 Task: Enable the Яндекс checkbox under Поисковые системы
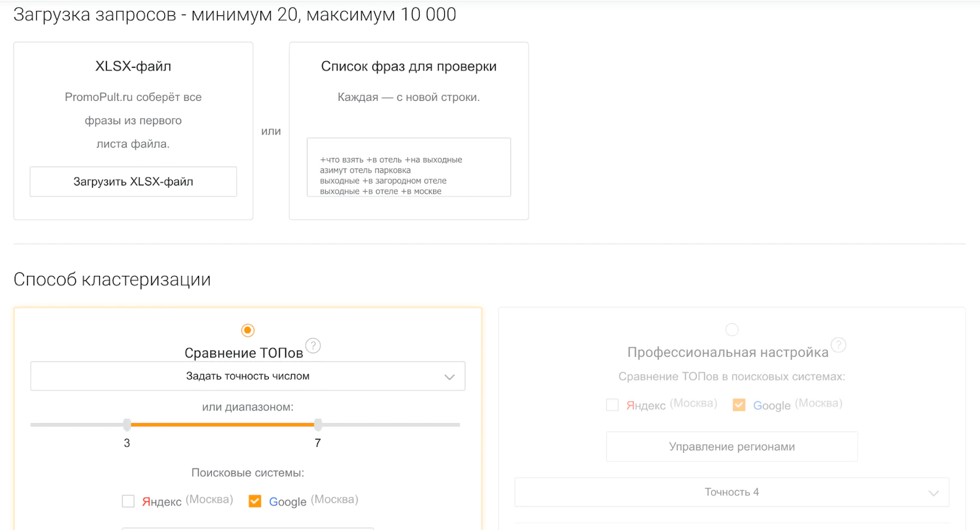coord(128,501)
